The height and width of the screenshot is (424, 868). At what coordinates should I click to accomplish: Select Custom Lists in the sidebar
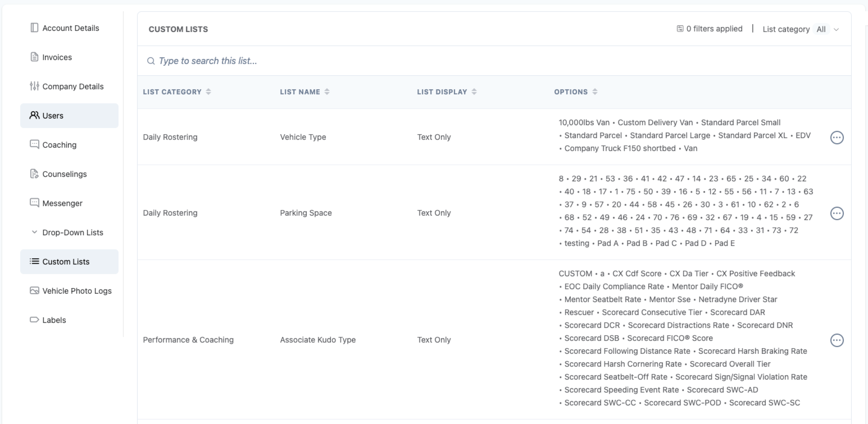tap(66, 262)
